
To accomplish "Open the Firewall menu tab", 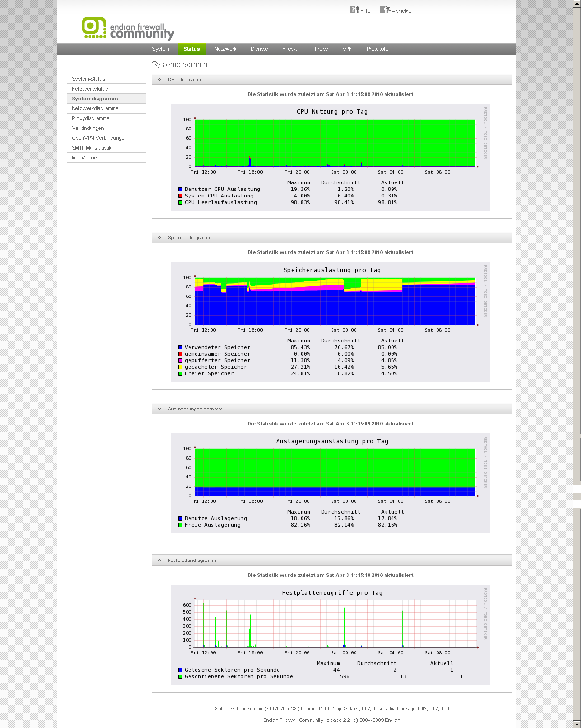I will tap(291, 49).
